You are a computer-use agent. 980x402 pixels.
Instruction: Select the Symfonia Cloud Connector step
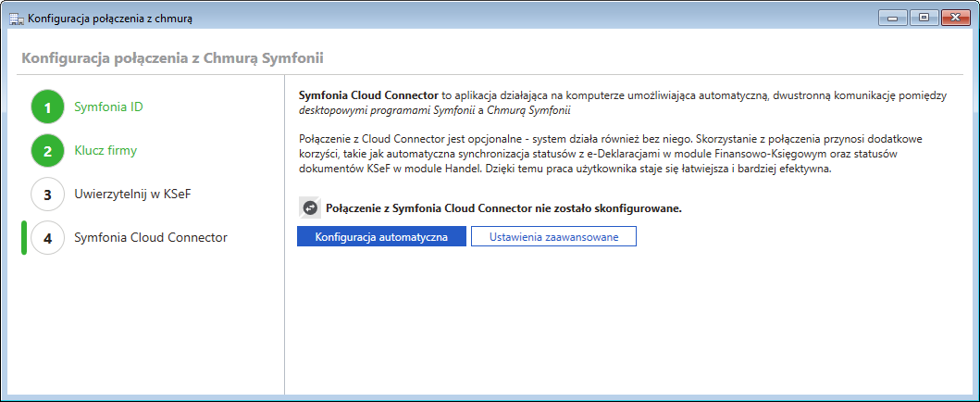pyautogui.click(x=151, y=238)
